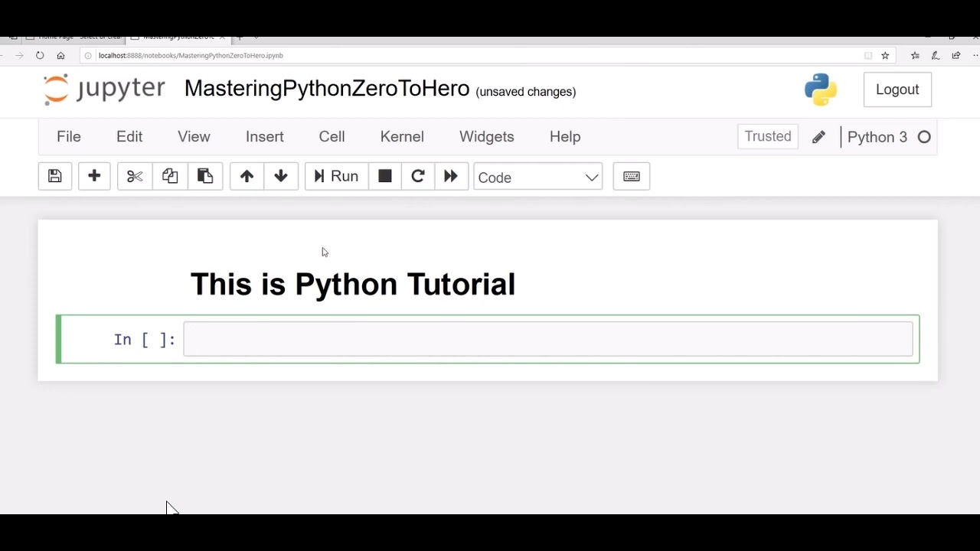980x551 pixels.
Task: Click inside the empty code cell input
Action: pos(548,339)
